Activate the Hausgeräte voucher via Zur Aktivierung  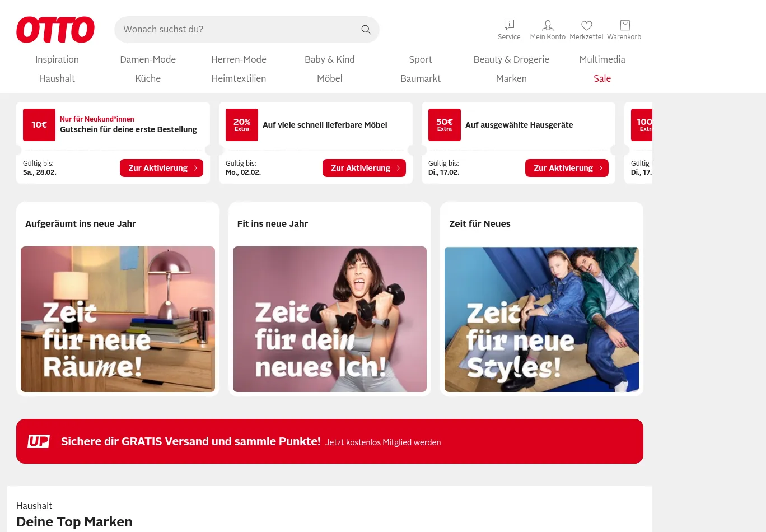point(567,168)
